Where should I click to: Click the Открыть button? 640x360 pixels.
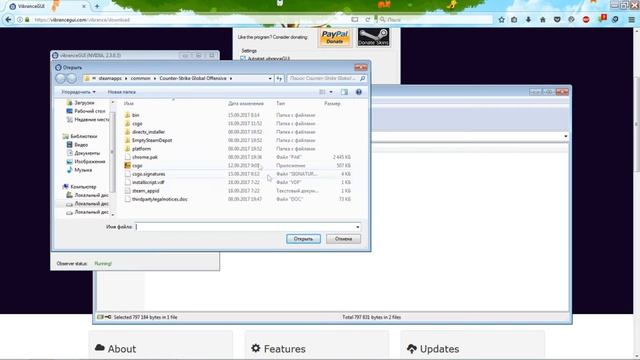click(x=303, y=239)
